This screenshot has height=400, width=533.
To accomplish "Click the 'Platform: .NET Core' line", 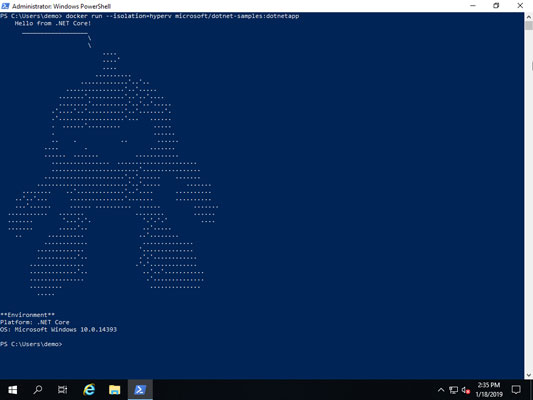I will click(x=35, y=322).
